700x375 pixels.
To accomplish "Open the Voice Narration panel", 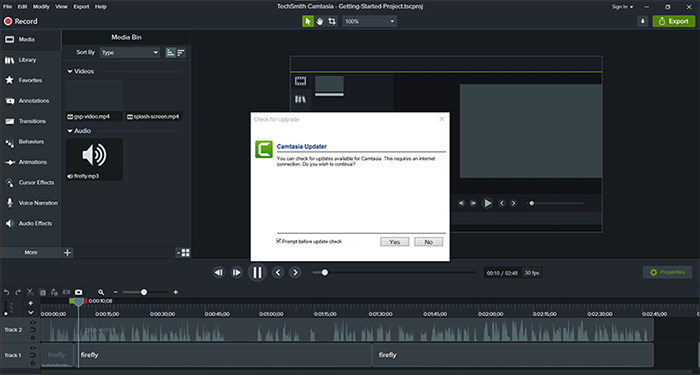I will (30, 203).
